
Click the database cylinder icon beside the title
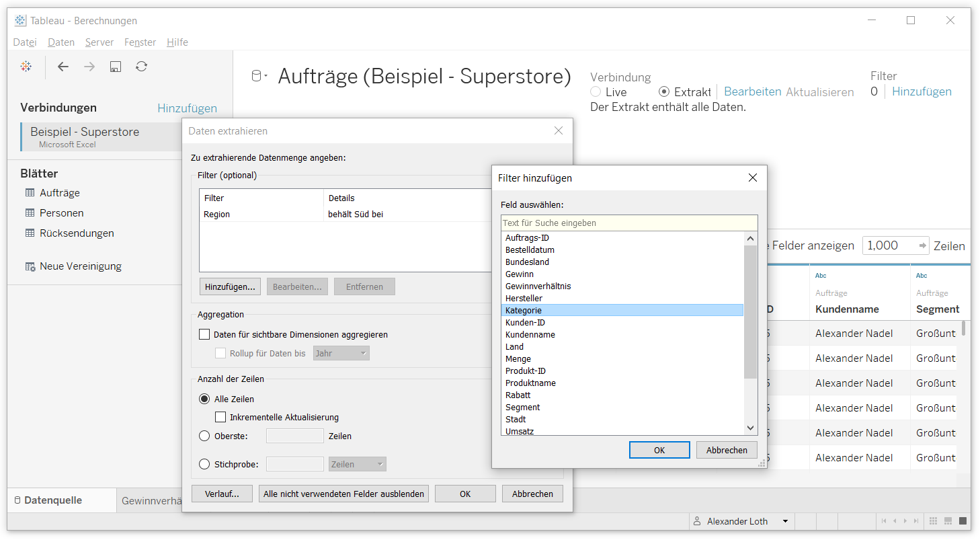(x=256, y=77)
